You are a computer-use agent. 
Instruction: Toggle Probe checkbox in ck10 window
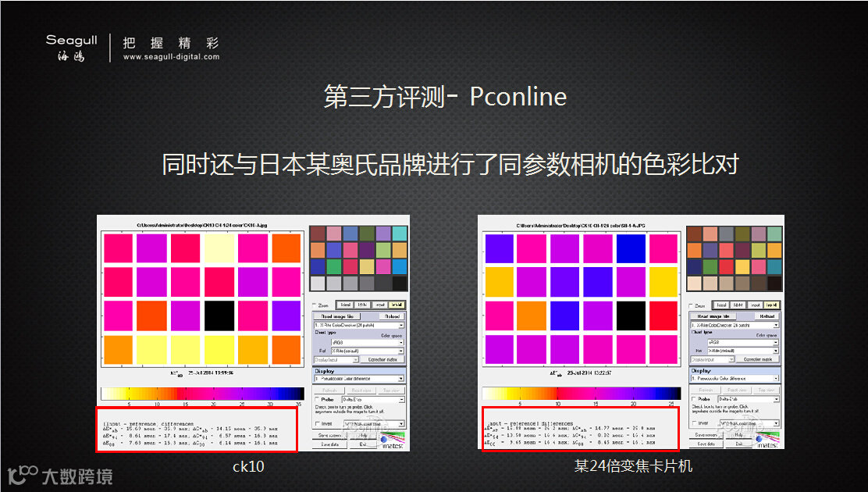[317, 400]
